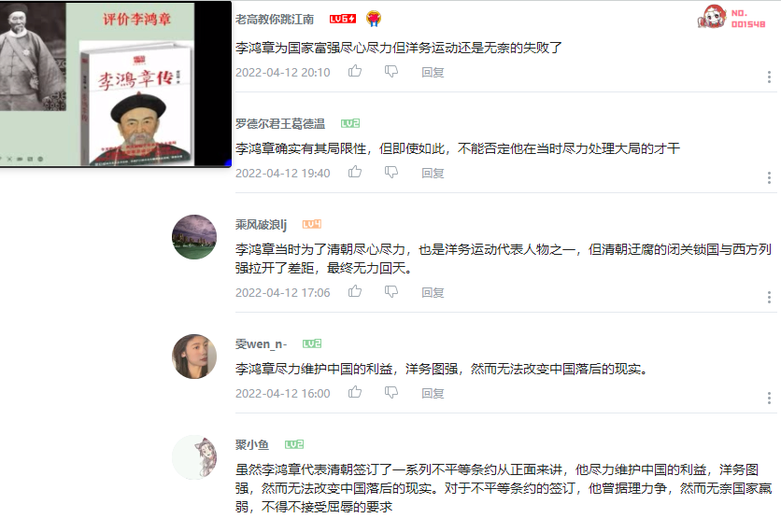Click the avatar of 雯wen_n-

(x=194, y=357)
